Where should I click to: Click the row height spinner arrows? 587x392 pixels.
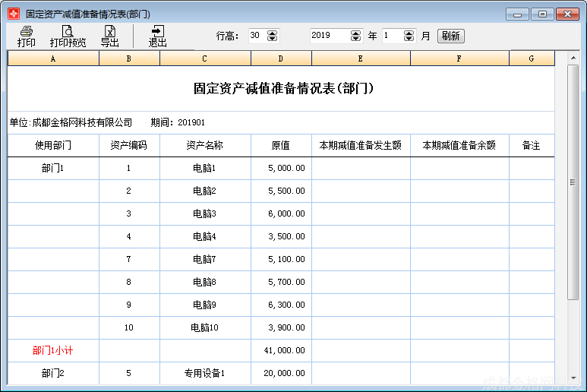[273, 36]
